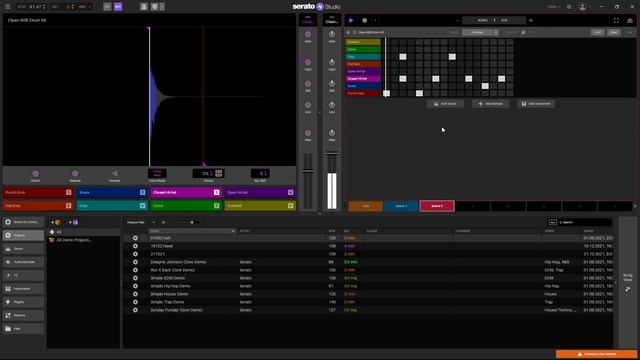This screenshot has height=360, width=640.
Task: Click the plus icon next to bar count
Action: 531,20
